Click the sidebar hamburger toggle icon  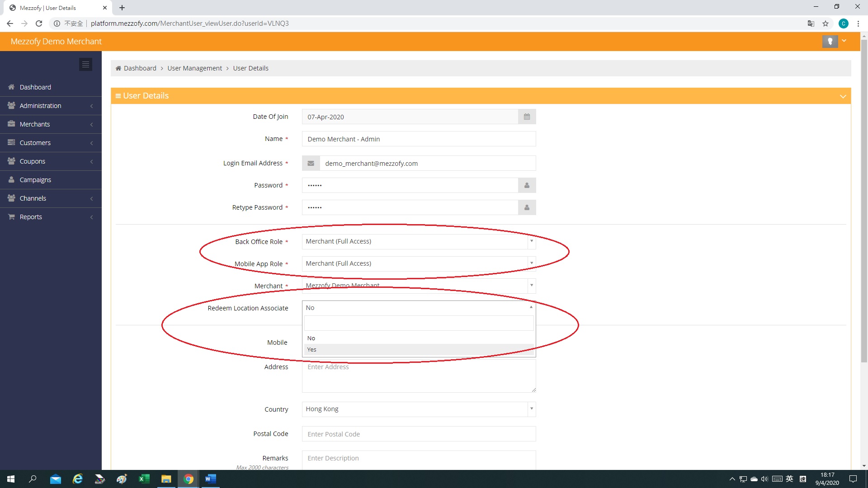pos(85,64)
